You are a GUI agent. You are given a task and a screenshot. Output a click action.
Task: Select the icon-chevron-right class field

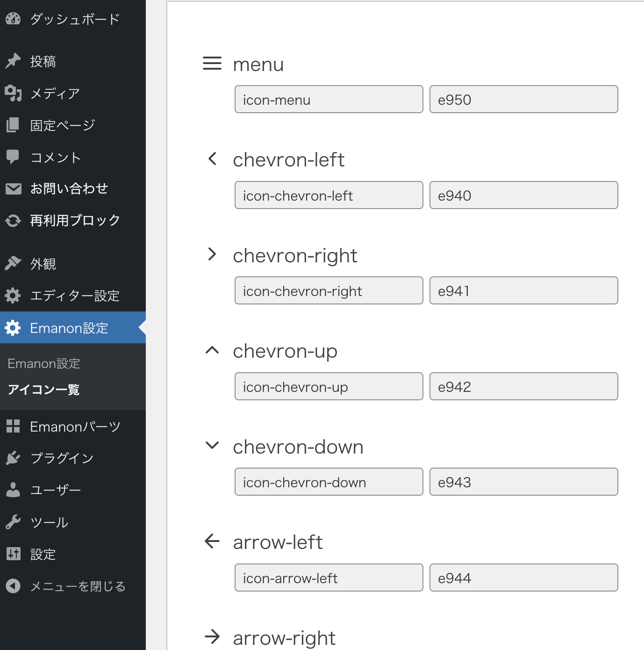[x=329, y=291]
